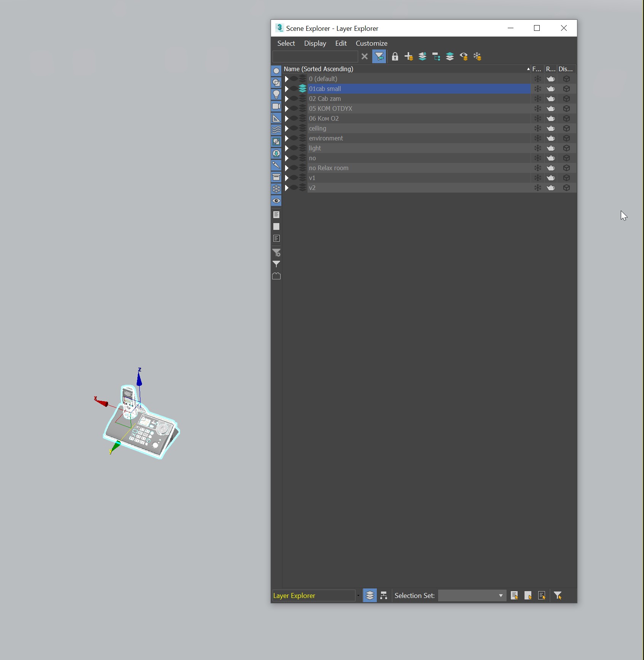The width and height of the screenshot is (644, 660).
Task: Open the Display menu
Action: (x=315, y=43)
